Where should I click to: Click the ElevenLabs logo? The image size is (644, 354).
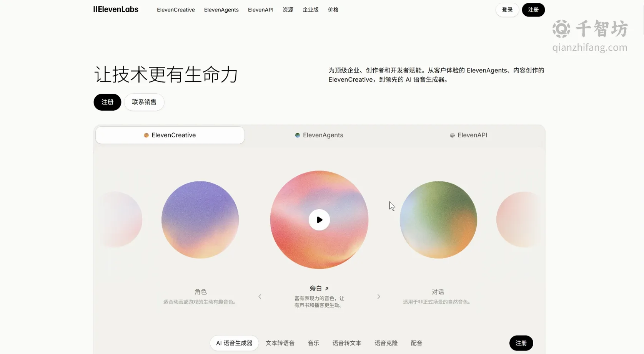116,10
